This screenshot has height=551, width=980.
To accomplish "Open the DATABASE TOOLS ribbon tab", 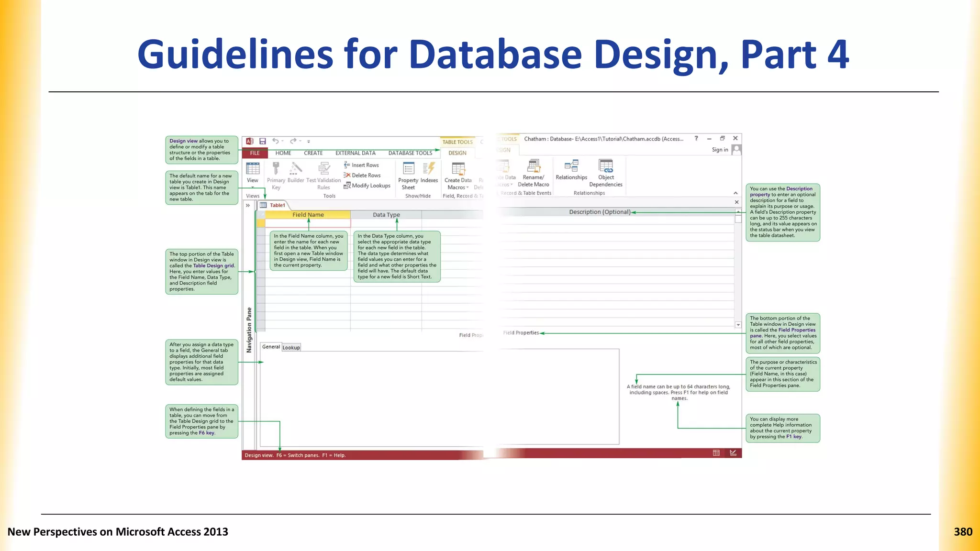I will [x=410, y=153].
